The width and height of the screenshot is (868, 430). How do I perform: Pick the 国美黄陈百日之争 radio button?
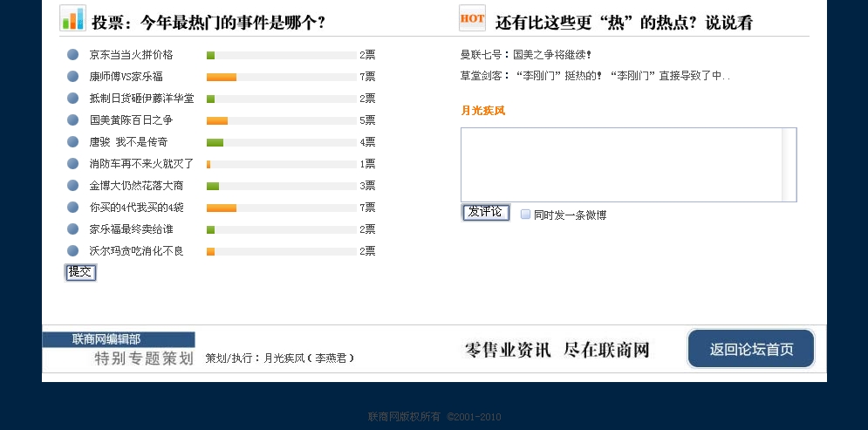(x=73, y=120)
